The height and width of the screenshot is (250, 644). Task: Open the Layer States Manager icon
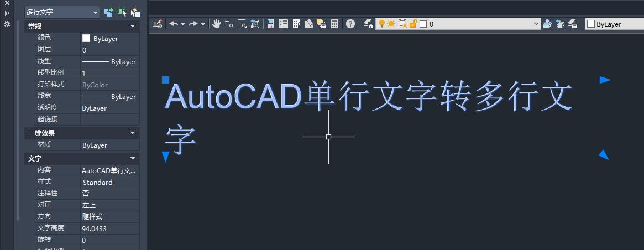573,24
